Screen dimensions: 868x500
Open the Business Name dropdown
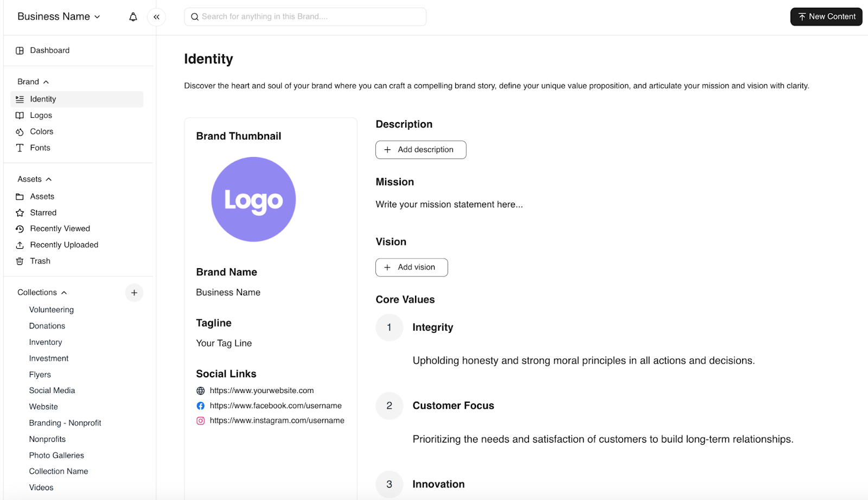click(x=58, y=16)
